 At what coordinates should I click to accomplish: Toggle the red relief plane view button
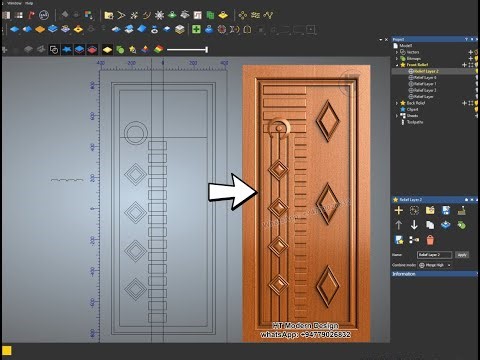92,50
